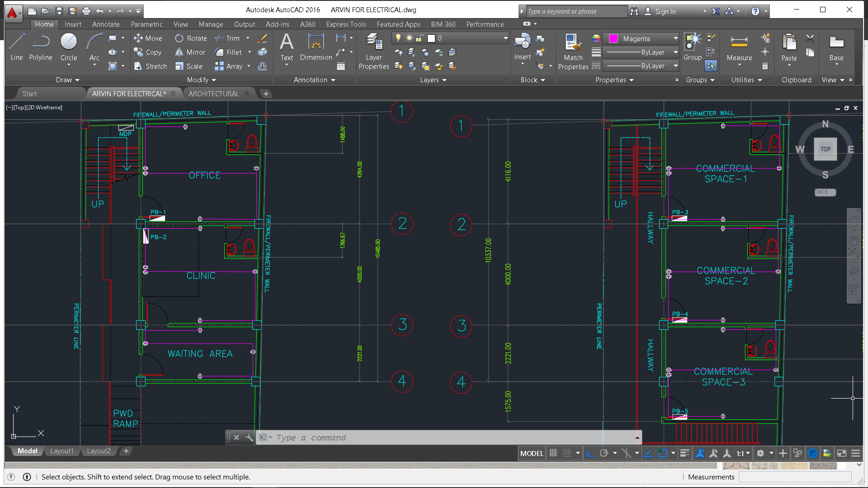Open the layer 0 dropdown list
Image resolution: width=868 pixels, height=488 pixels.
pyautogui.click(x=505, y=38)
